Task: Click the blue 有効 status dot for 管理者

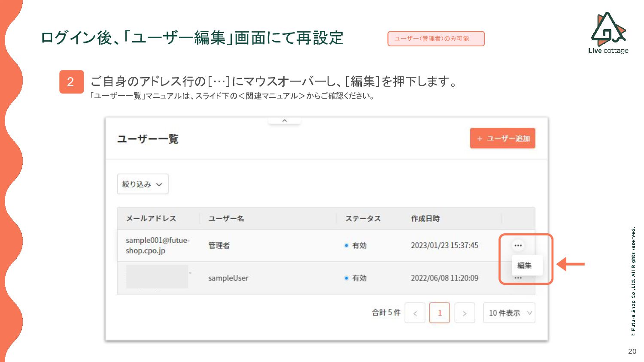Action: pos(346,246)
